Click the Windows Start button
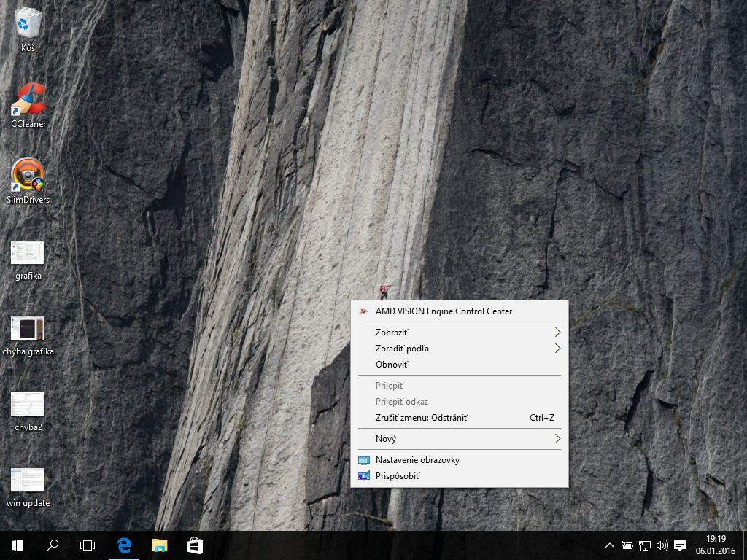 18,545
